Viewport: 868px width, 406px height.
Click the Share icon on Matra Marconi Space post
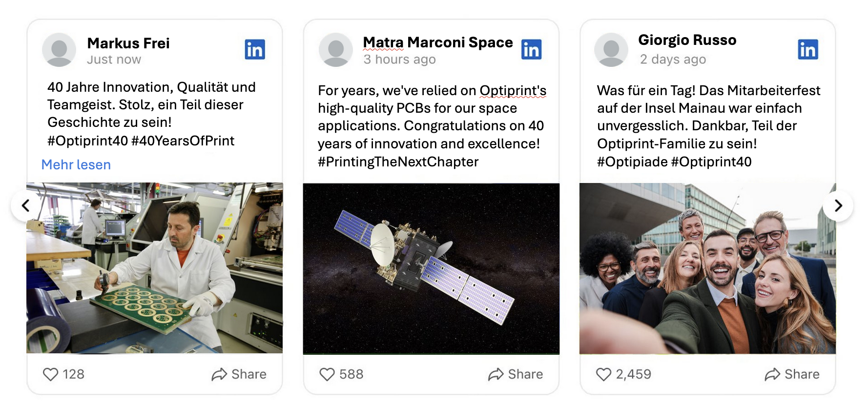pos(497,374)
